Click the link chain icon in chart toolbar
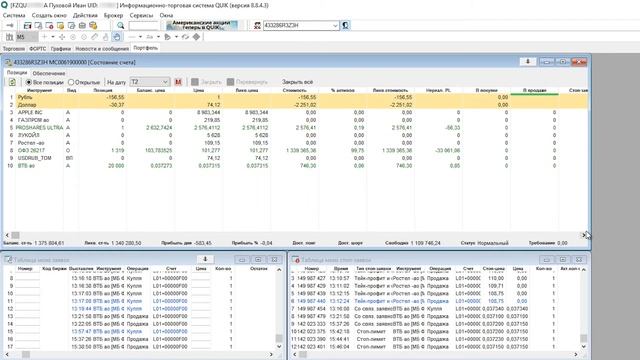 coord(185,37)
